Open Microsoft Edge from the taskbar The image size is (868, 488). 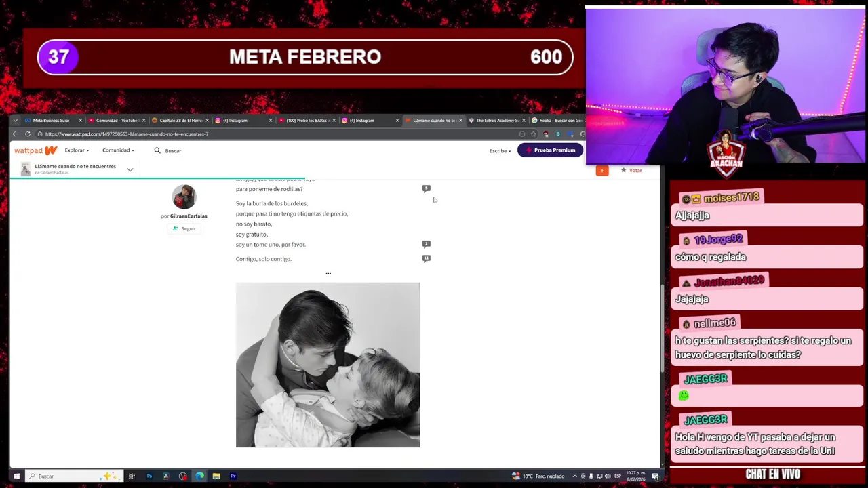click(x=199, y=476)
